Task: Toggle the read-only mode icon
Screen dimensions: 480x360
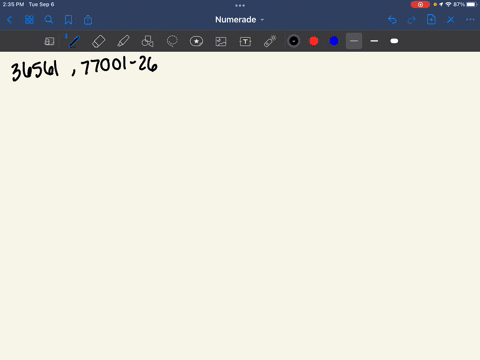Action: 49,41
